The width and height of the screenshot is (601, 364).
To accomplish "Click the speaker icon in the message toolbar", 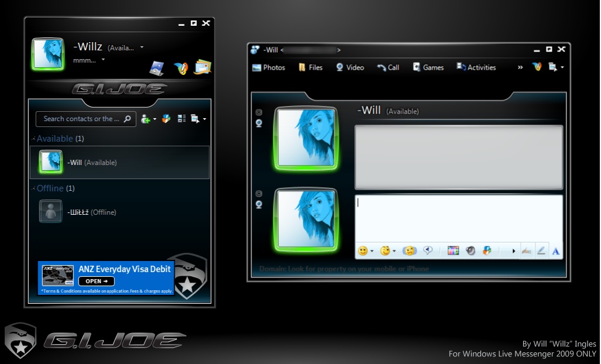I will (x=470, y=250).
